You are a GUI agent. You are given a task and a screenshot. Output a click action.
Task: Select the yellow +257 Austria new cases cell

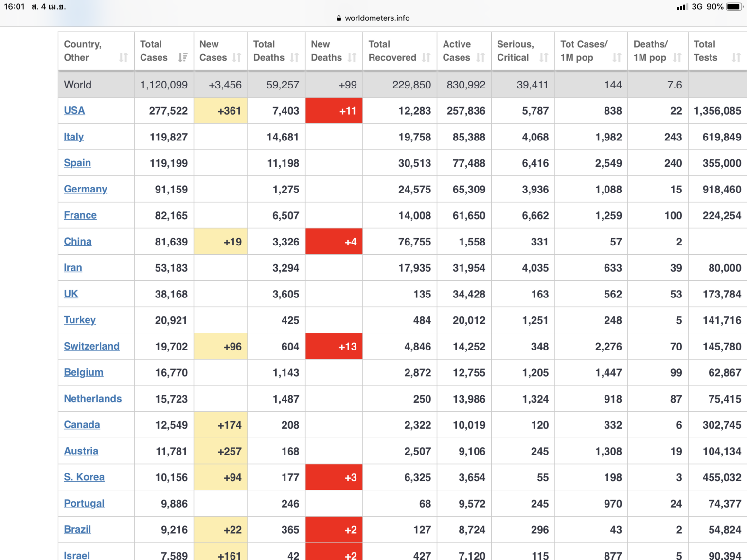point(221,451)
